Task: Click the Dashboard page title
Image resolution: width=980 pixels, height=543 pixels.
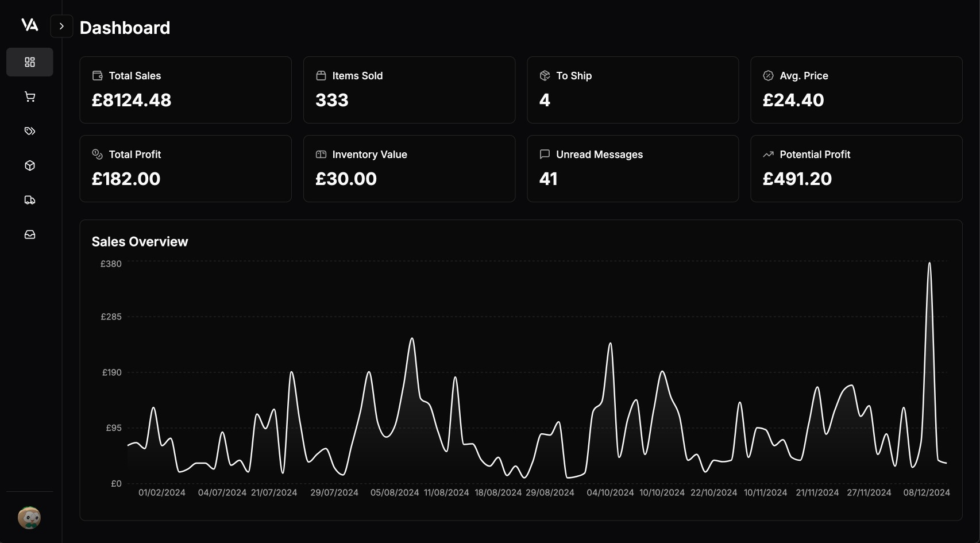Action: click(125, 28)
